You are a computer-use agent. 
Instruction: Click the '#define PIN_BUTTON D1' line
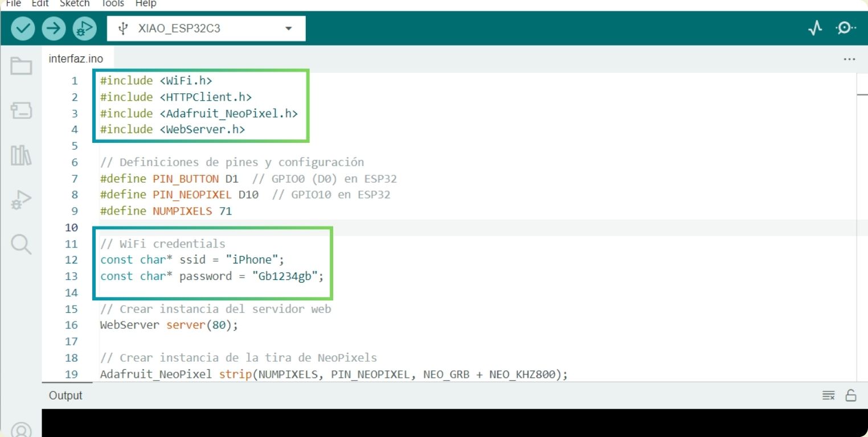coord(248,179)
